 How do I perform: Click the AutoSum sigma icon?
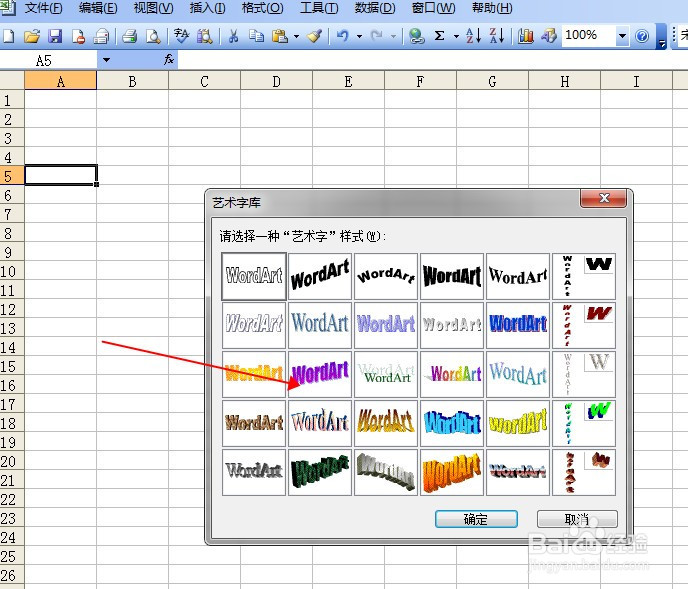(439, 36)
